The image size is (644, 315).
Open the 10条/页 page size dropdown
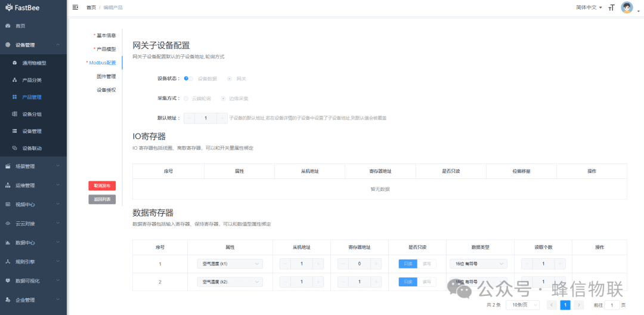point(523,305)
